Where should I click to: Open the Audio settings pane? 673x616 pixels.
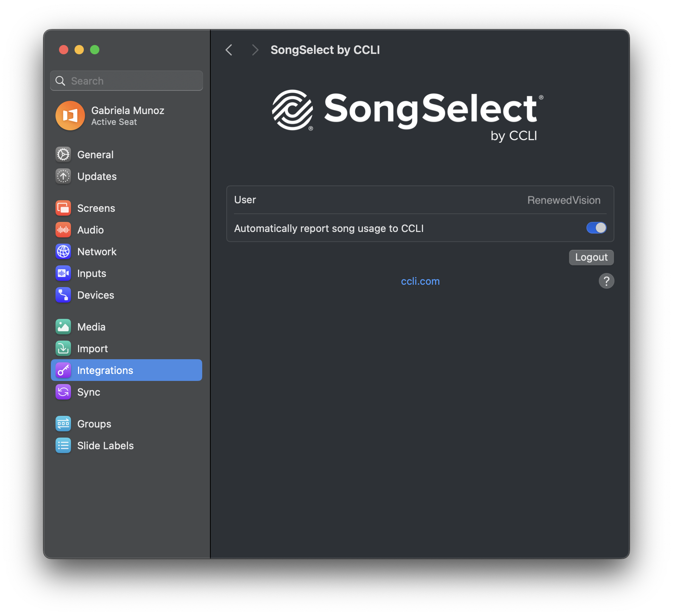[127, 230]
